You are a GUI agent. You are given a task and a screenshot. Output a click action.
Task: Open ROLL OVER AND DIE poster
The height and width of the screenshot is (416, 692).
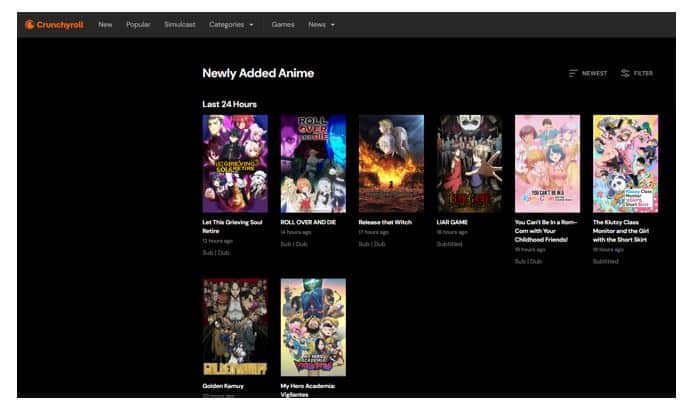click(313, 164)
